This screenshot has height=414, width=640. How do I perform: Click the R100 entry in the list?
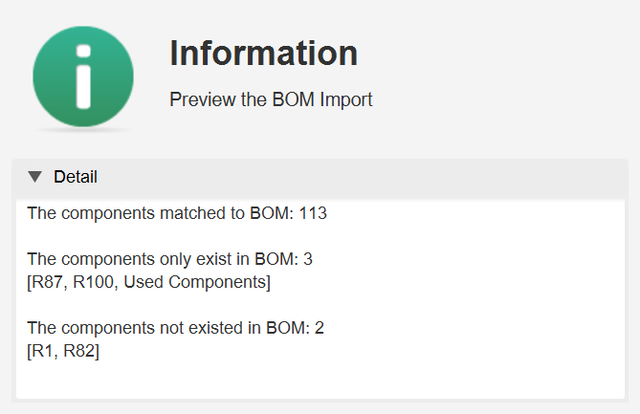[93, 282]
